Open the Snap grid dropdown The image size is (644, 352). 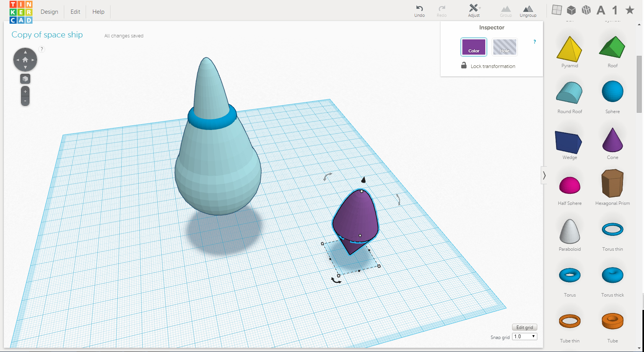(525, 336)
